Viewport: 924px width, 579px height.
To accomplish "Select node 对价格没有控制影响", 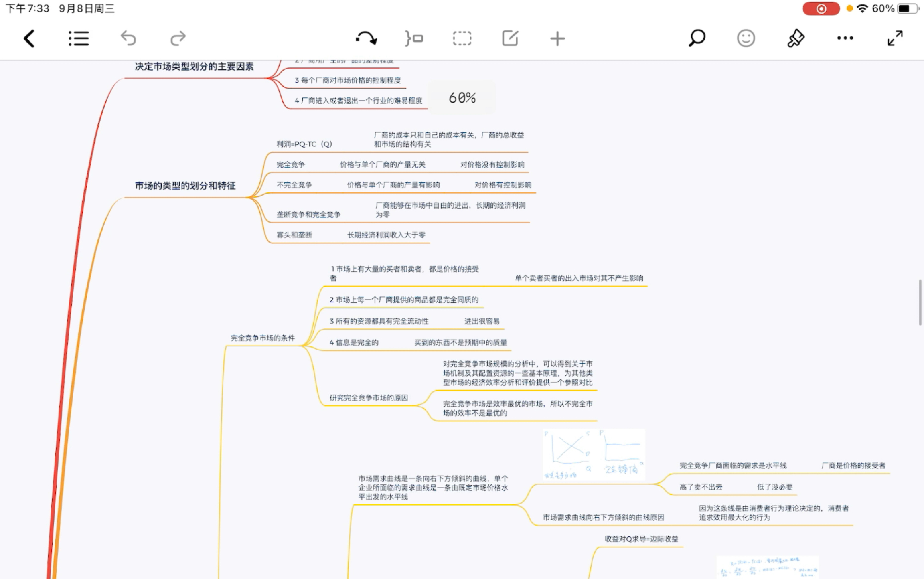I will coord(492,164).
